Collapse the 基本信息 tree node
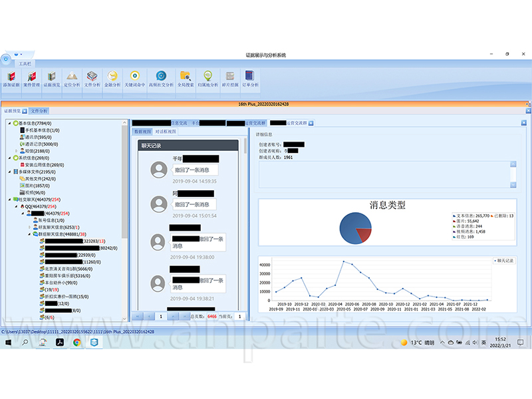This screenshot has height=399, width=532. pyautogui.click(x=9, y=124)
